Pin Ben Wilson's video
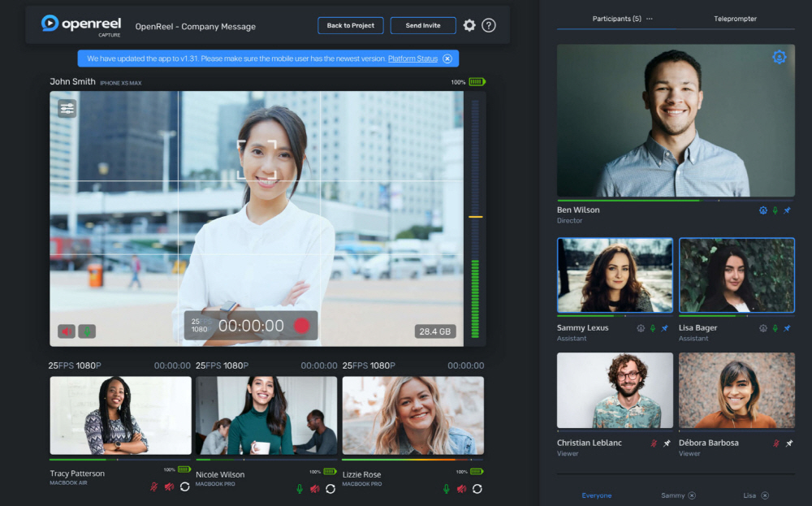Image resolution: width=812 pixels, height=506 pixels. click(787, 210)
